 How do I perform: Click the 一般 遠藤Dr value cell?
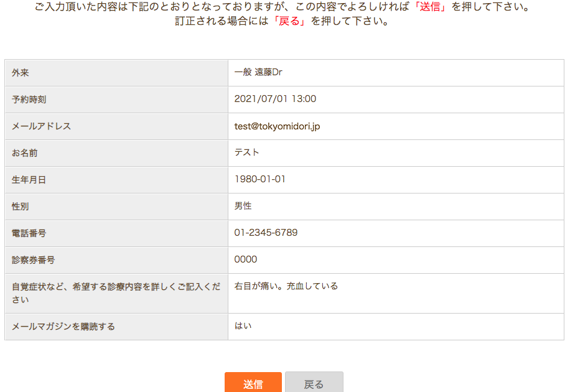tap(396, 73)
